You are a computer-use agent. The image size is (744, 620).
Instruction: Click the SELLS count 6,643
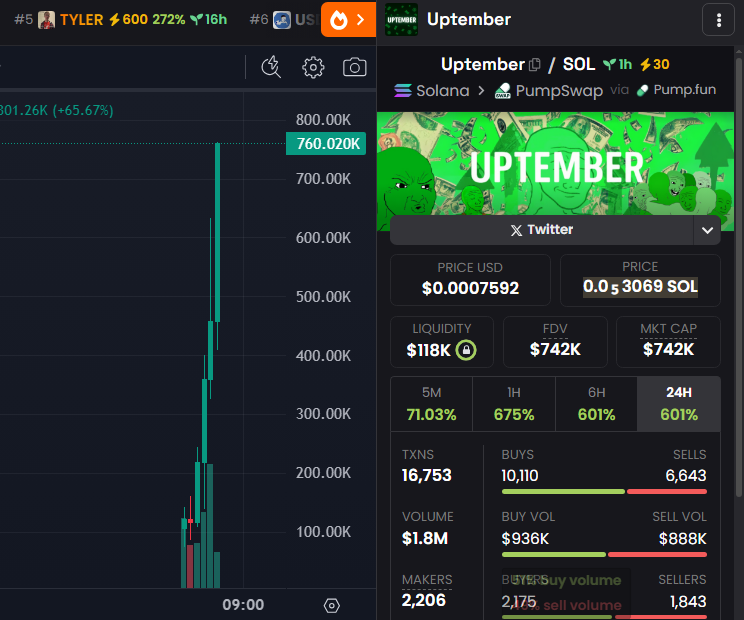[x=686, y=475]
